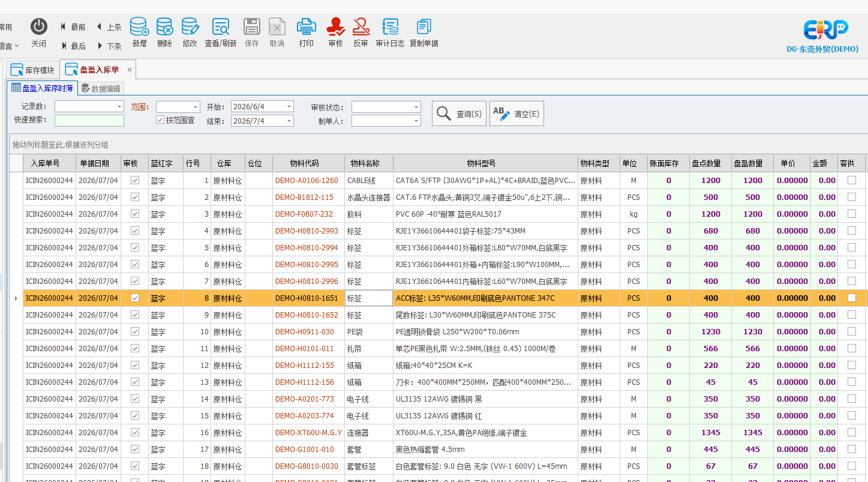This screenshot has height=482, width=868.
Task: Toggle the 按范围查 checkbox
Action: 160,120
